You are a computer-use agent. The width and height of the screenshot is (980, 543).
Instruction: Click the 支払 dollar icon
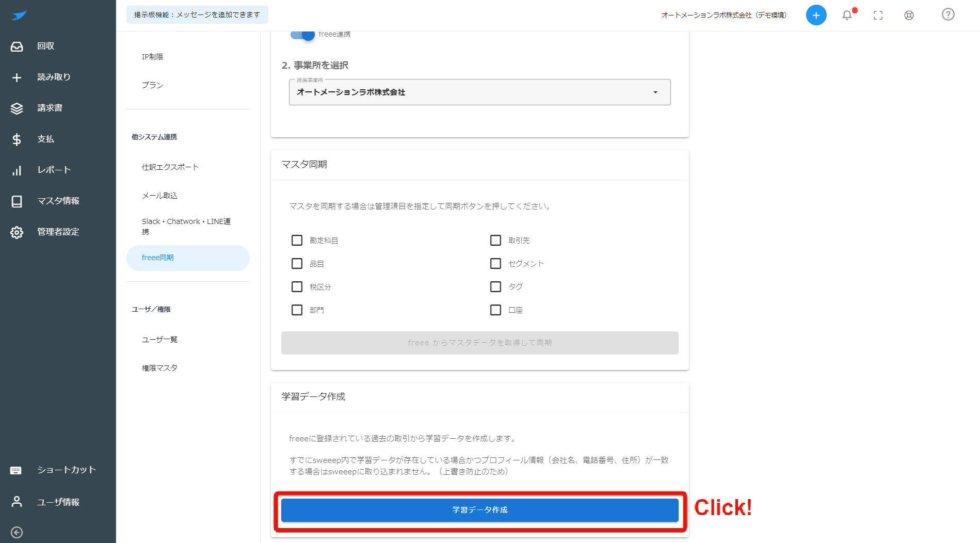[x=17, y=139]
